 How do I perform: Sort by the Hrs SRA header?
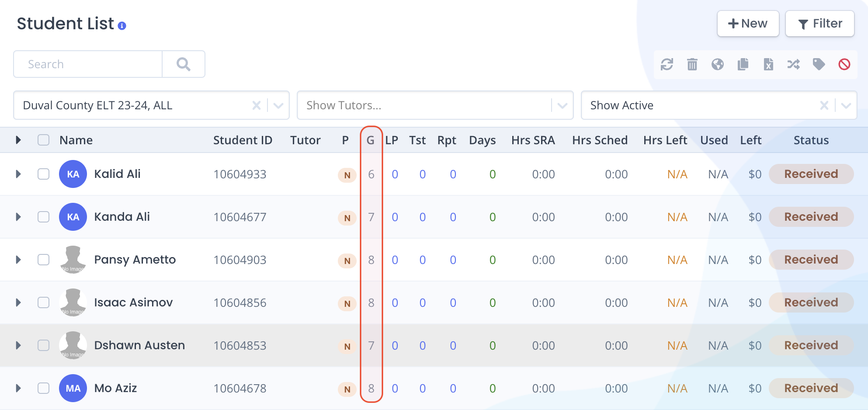coord(533,140)
